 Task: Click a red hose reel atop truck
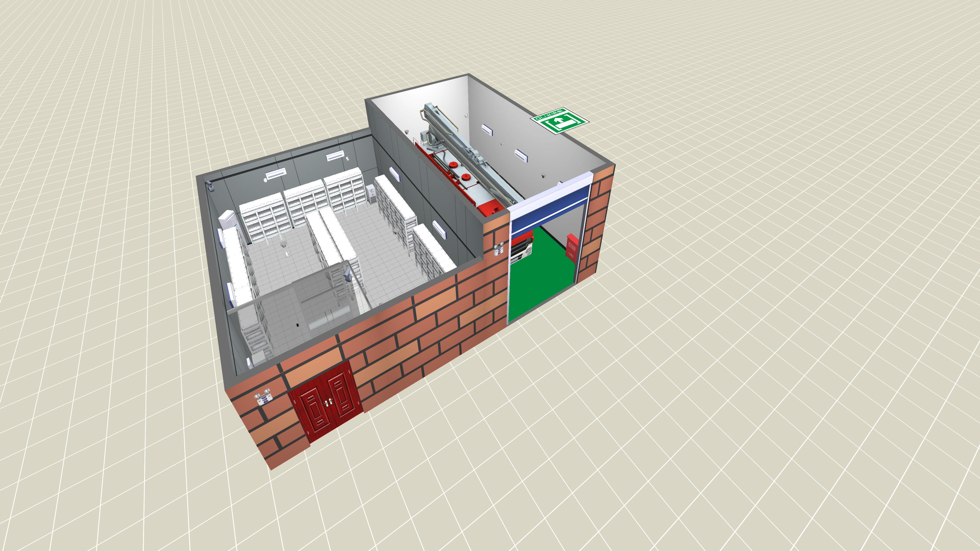click(453, 165)
